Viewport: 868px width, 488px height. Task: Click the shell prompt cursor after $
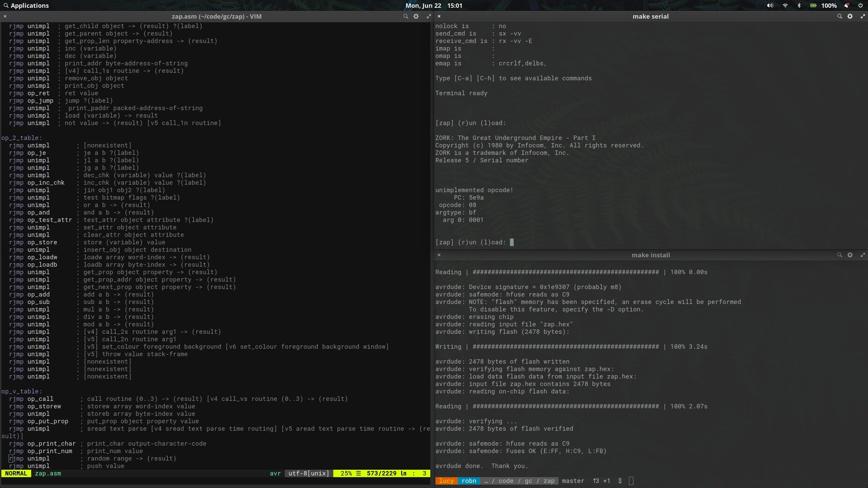click(x=631, y=481)
